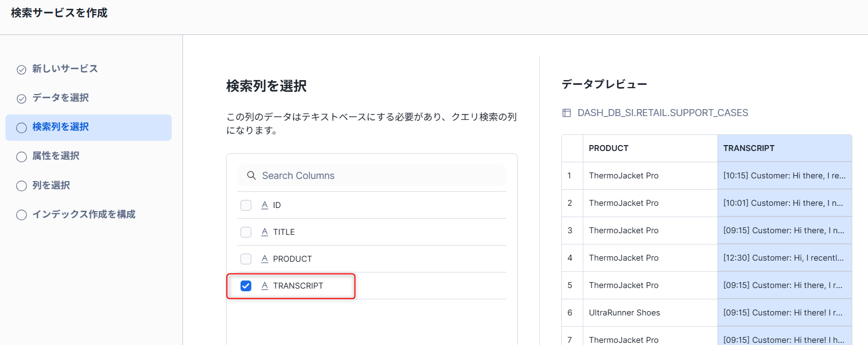Select the UltraRunner Shoes cell in preview

coord(624,313)
